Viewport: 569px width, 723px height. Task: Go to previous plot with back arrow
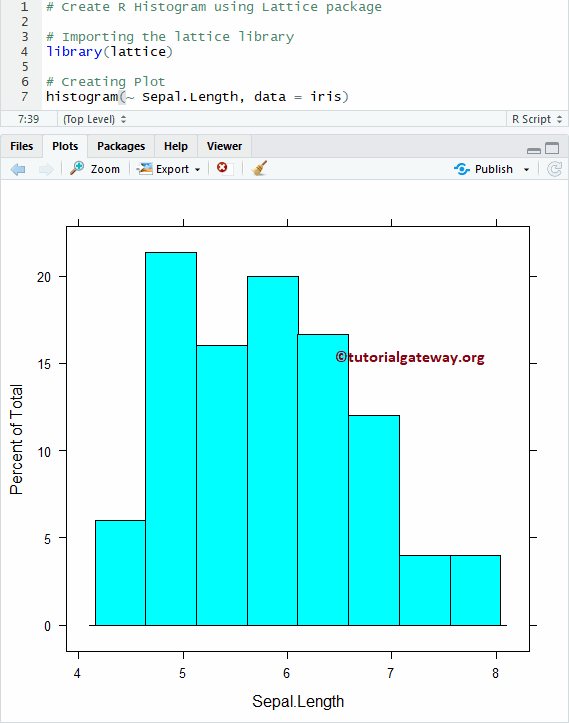tap(18, 169)
